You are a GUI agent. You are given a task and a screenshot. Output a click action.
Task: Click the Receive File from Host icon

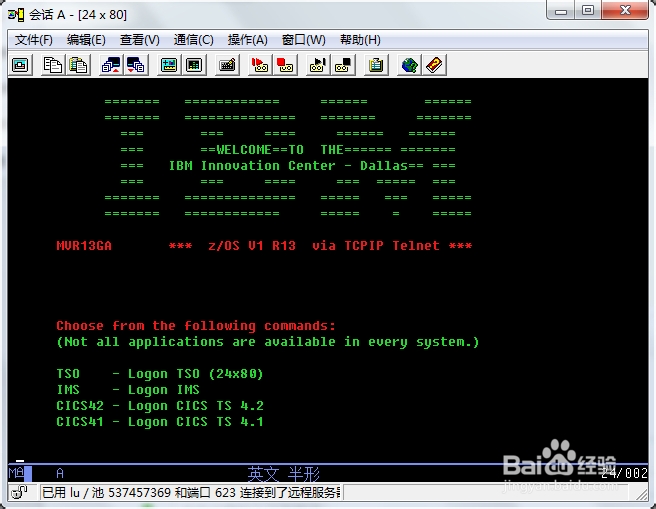(x=136, y=65)
